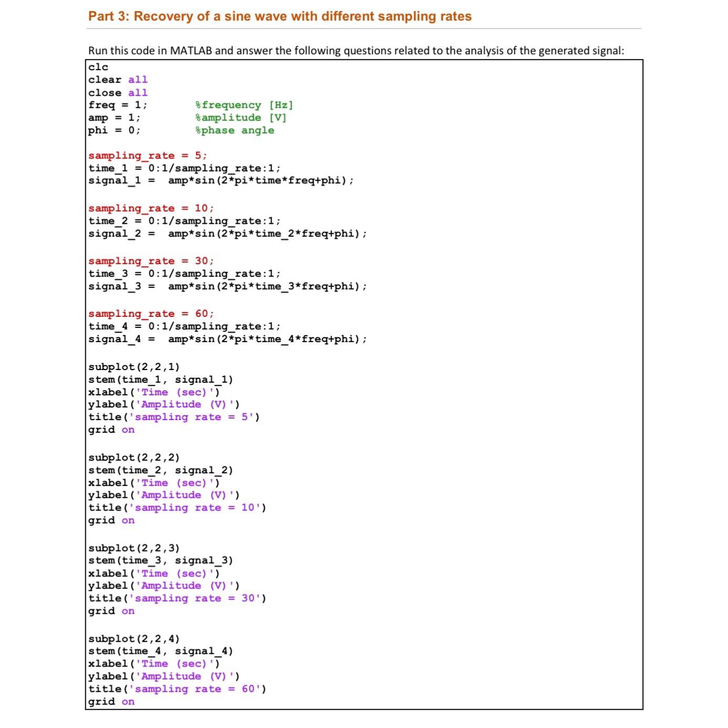Select the line 'sampling_rate = 5;'
This screenshot has height=728, width=728.
click(147, 155)
